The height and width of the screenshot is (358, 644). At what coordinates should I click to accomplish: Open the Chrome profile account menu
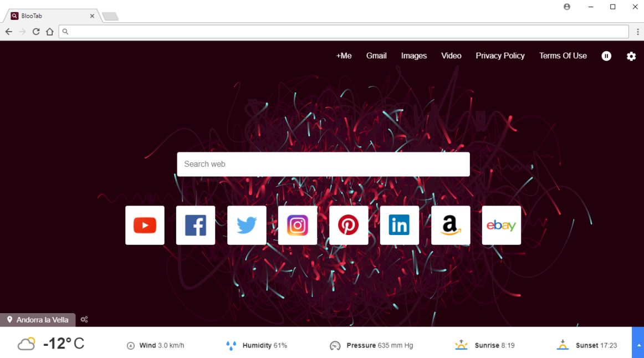566,7
